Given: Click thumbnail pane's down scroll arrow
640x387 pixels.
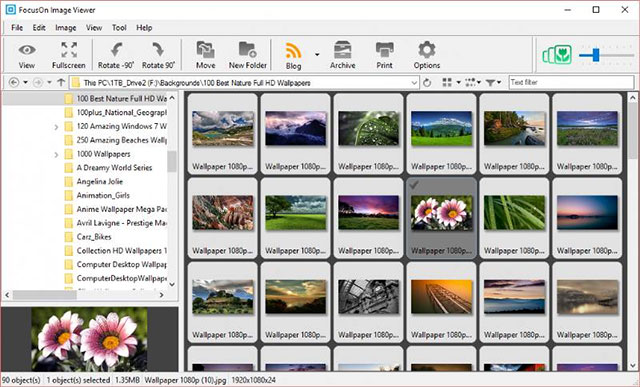Looking at the screenshot, I should pyautogui.click(x=633, y=365).
